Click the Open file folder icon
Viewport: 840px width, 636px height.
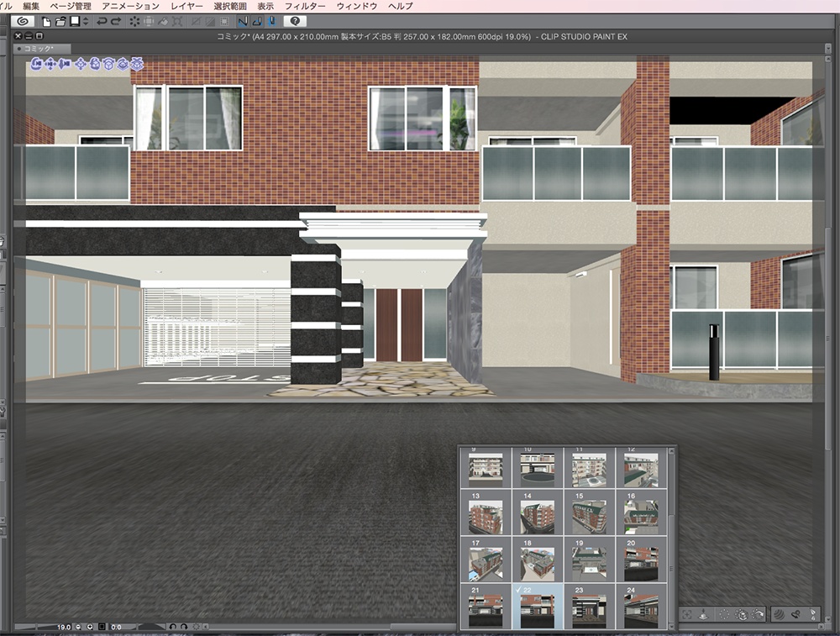[x=60, y=22]
